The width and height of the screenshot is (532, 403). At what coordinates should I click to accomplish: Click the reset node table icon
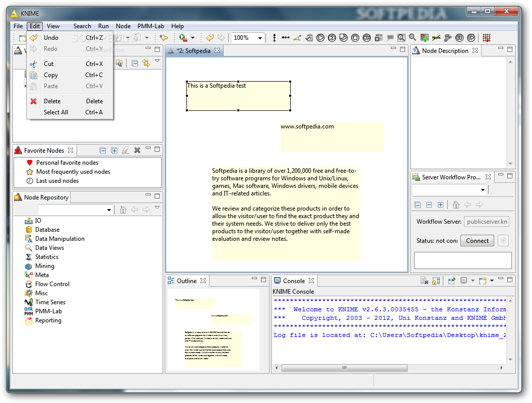tap(378, 38)
